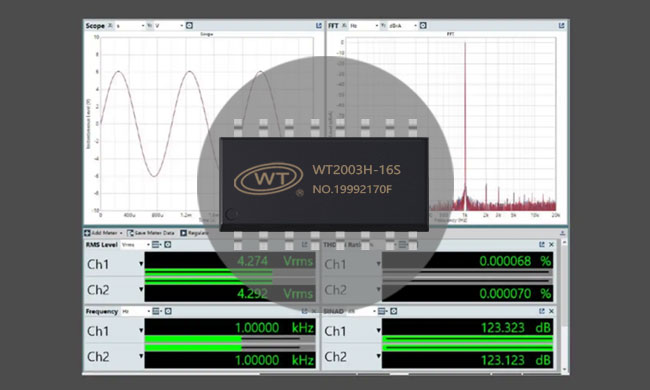Expand the FFT Y-axis dBrA unit dropdown
This screenshot has height=390, width=650.
[x=403, y=26]
